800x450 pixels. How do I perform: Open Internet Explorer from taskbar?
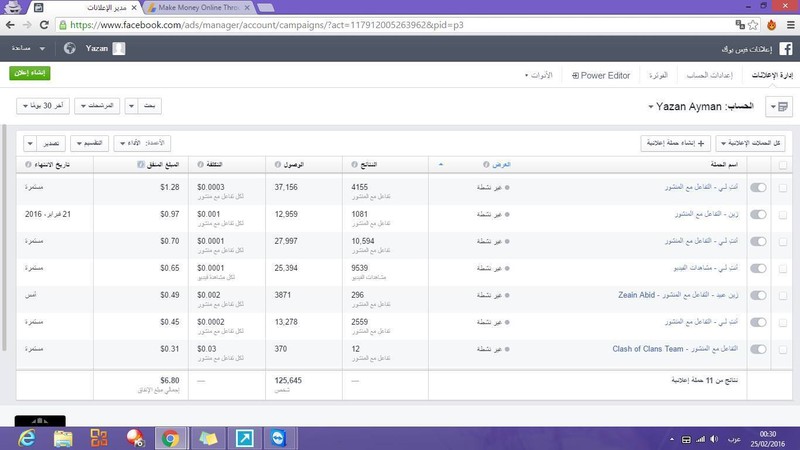click(27, 438)
